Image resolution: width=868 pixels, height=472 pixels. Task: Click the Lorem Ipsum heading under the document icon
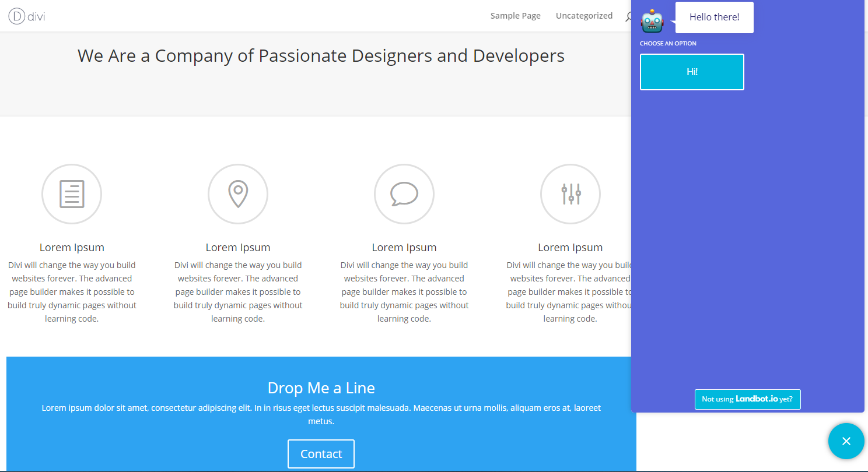(72, 247)
